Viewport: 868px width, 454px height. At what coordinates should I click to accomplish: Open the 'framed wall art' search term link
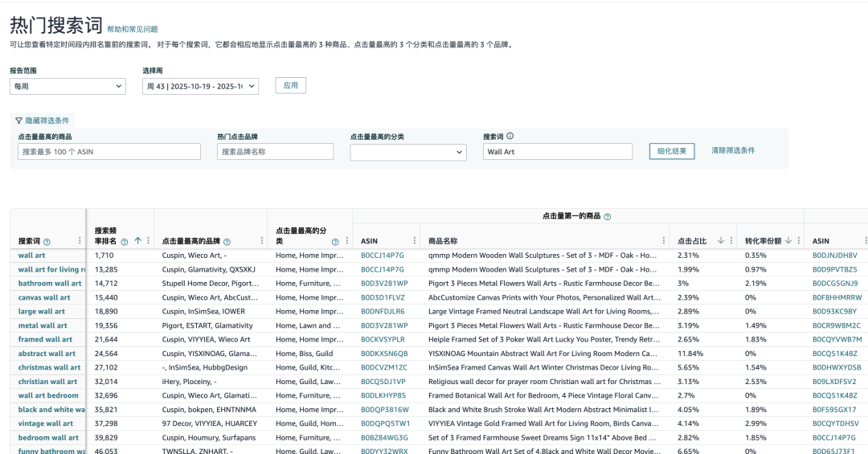click(x=45, y=339)
